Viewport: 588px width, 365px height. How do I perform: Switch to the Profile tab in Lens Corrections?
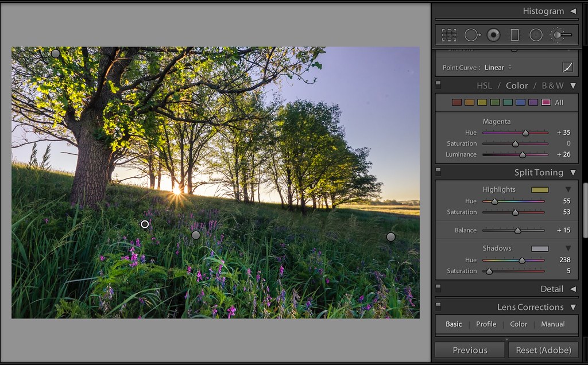pos(486,324)
